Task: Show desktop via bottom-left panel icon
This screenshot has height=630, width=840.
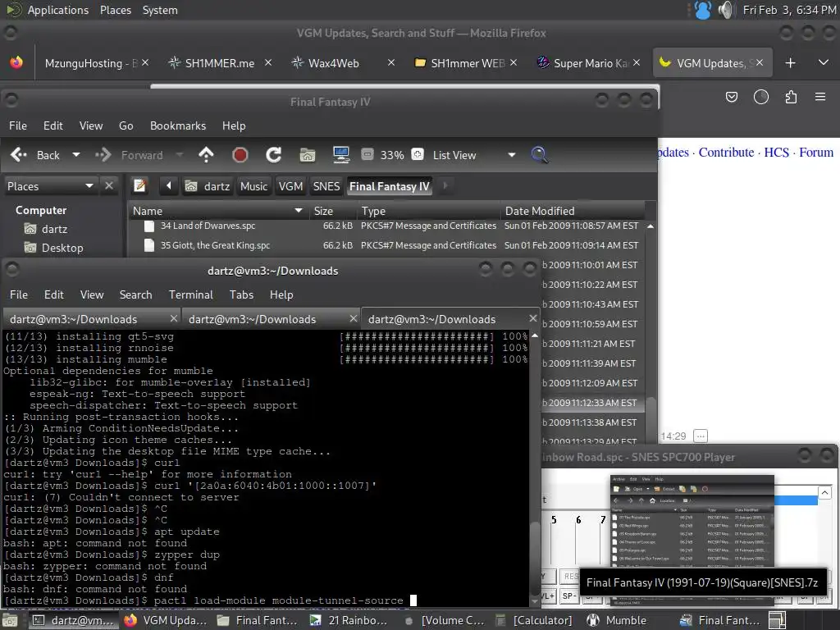Action: [10, 620]
